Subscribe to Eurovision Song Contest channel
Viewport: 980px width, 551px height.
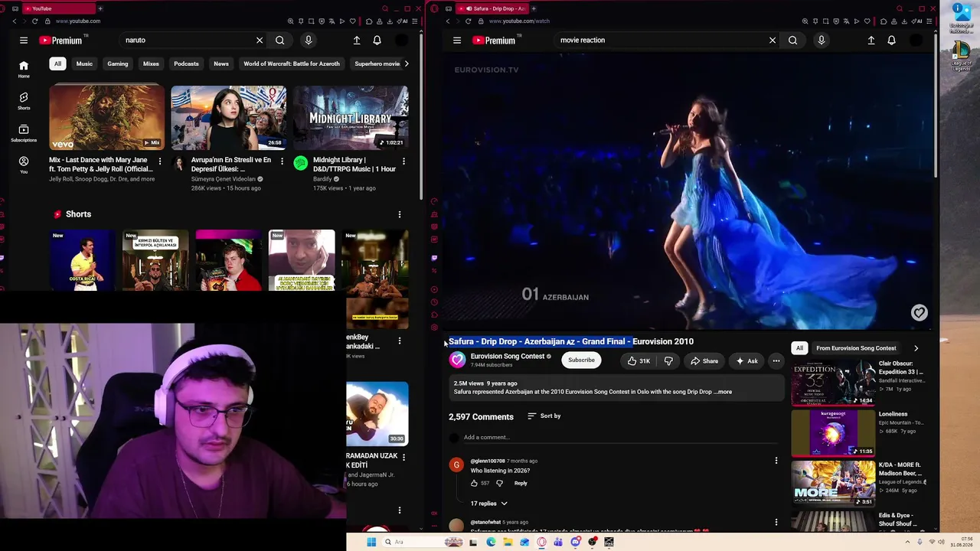581,360
